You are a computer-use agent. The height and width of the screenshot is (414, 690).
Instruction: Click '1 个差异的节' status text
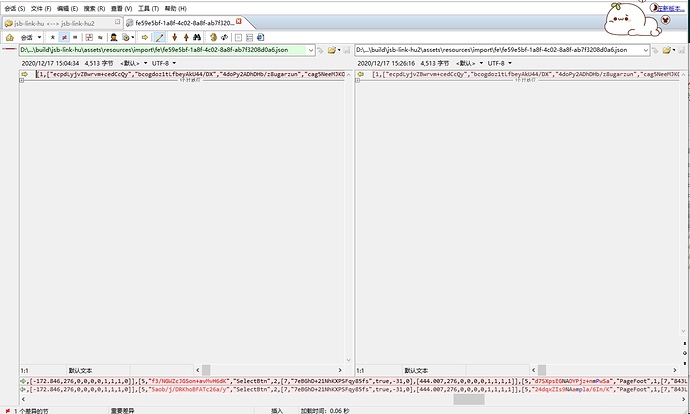click(x=31, y=411)
